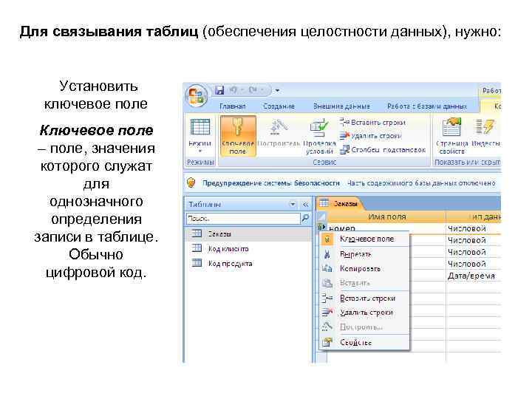The image size is (532, 399).
Task: Click the Имя поля column header
Action: tap(386, 216)
